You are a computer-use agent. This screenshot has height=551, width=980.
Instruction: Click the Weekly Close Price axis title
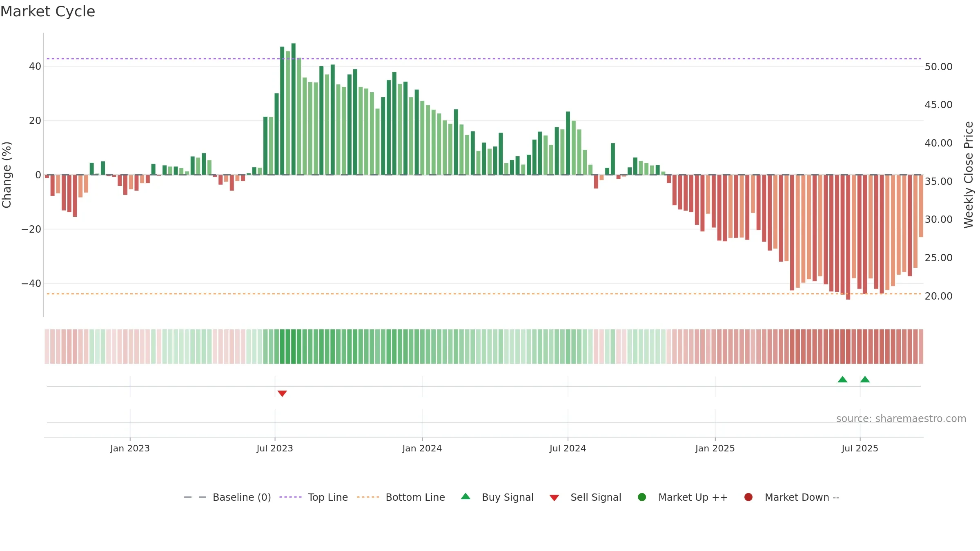point(969,175)
